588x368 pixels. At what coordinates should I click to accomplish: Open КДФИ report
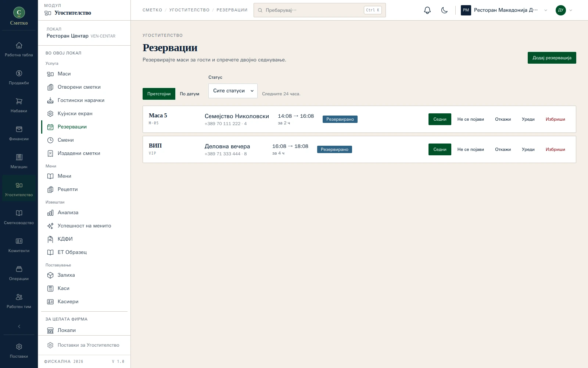[85, 239]
